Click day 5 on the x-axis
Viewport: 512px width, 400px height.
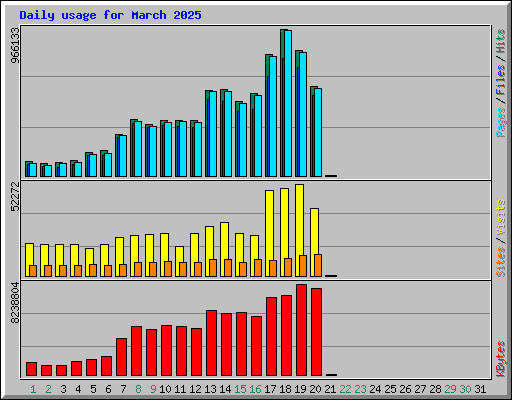coord(93,389)
